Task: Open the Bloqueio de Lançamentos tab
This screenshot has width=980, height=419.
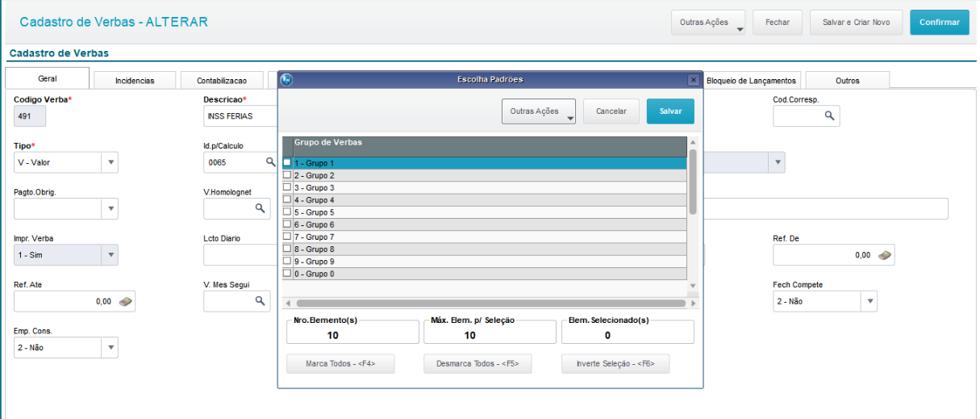Action: (751, 81)
